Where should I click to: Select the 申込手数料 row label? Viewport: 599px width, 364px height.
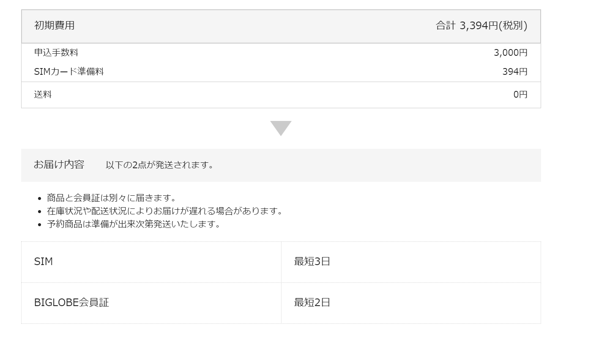pyautogui.click(x=56, y=52)
